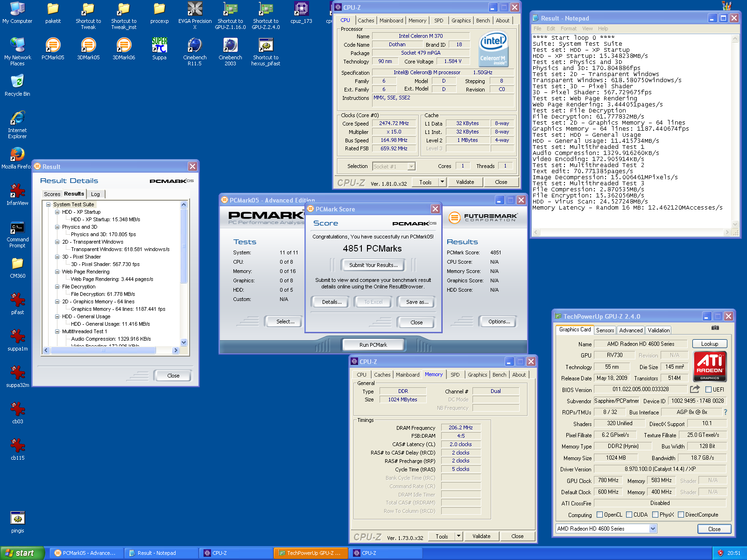Screen dimensions: 747x560
Task: Click the Windows start button
Action: (x=22, y=553)
